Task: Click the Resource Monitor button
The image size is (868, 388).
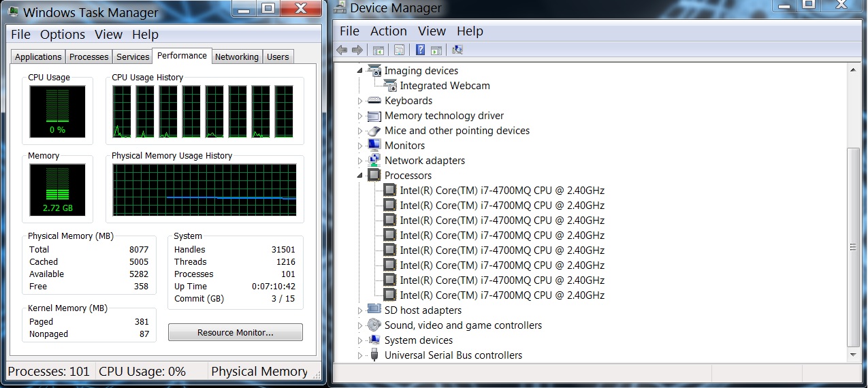Action: click(236, 332)
